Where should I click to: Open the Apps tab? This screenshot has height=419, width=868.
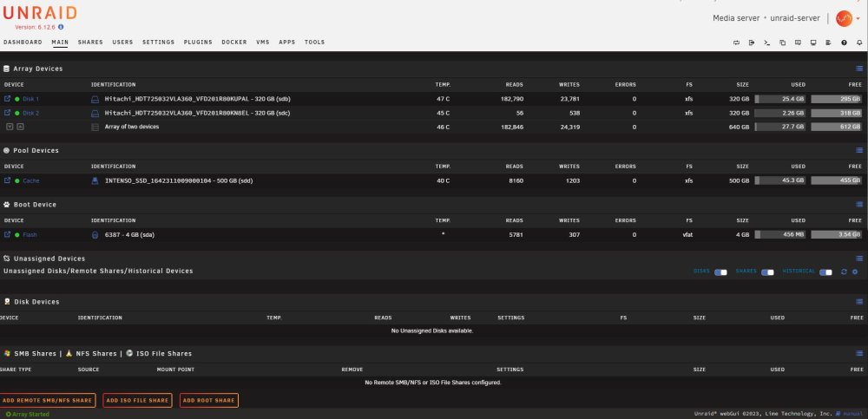286,42
